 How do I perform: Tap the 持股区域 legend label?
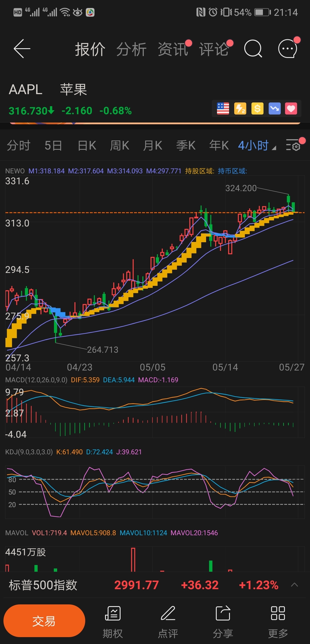coord(199,171)
